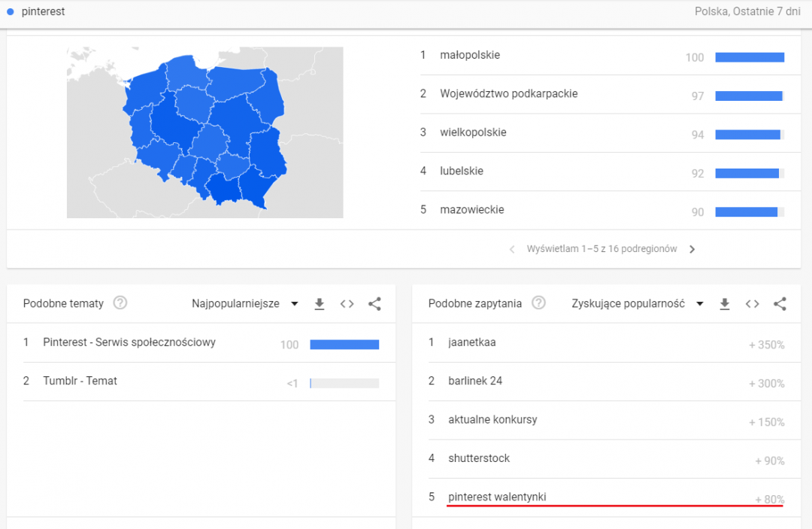Screen dimensions: 812x529
Task: Select małopolskie in the region list
Action: [x=470, y=56]
